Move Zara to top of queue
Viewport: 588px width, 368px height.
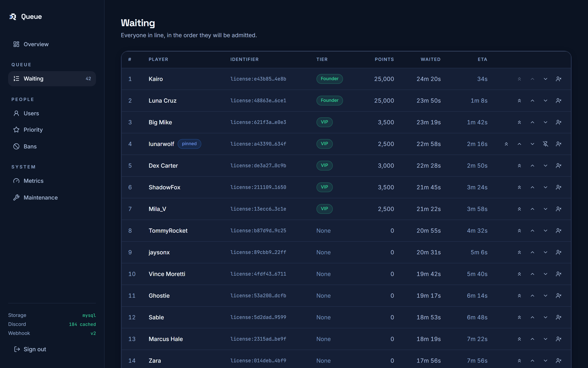(519, 360)
